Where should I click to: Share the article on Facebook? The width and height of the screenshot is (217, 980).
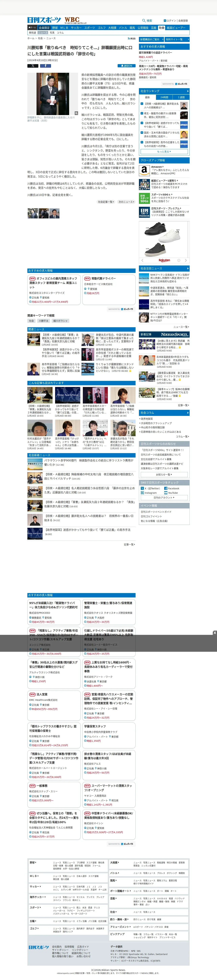(45, 66)
